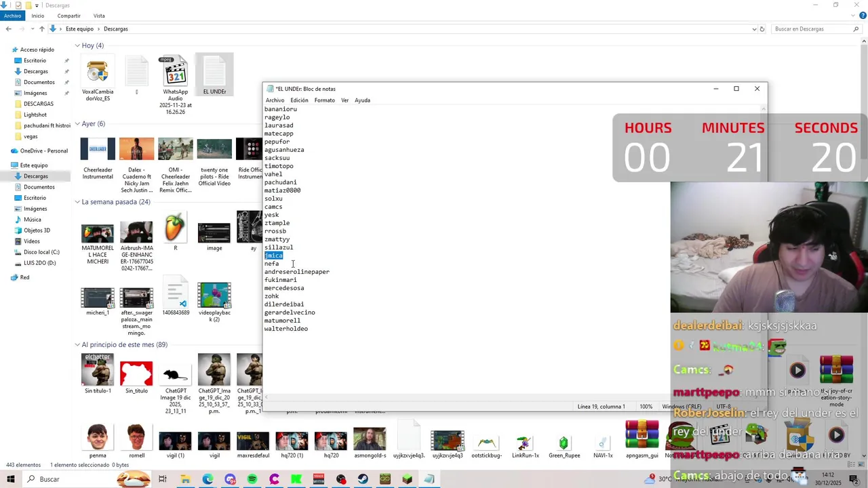Expand the address bar history dropdown

(754, 29)
